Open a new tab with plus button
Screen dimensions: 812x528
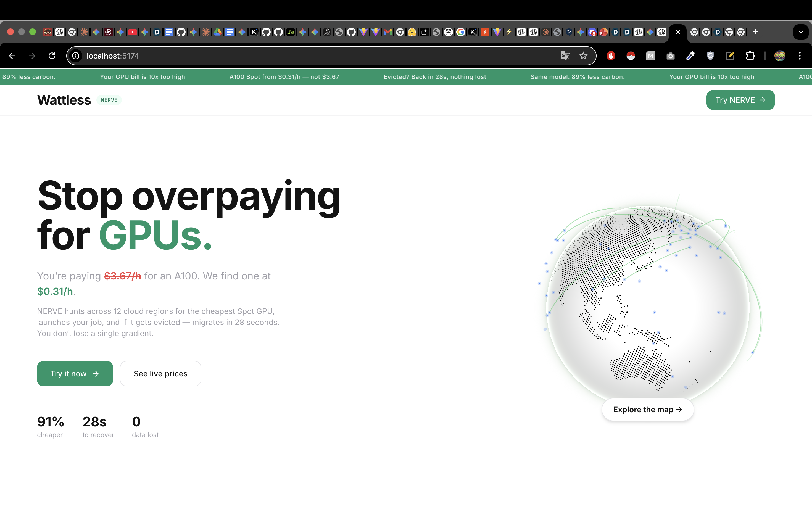click(x=756, y=32)
